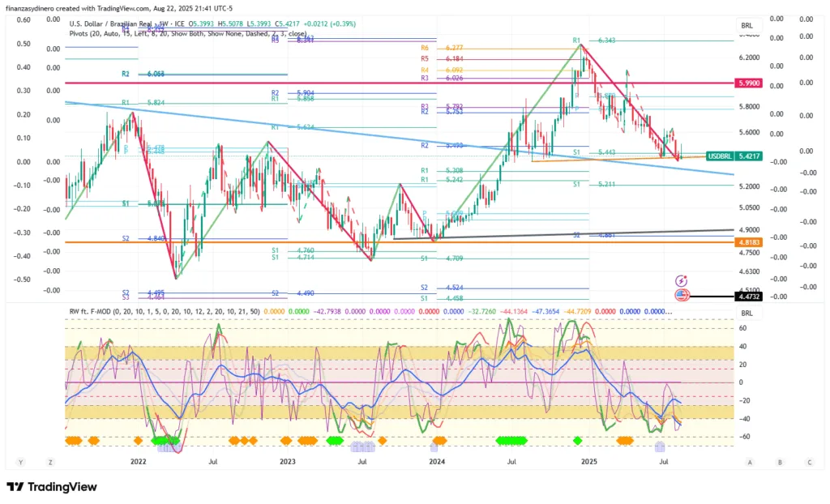
Task: Click the US flag event icon
Action: [x=682, y=296]
